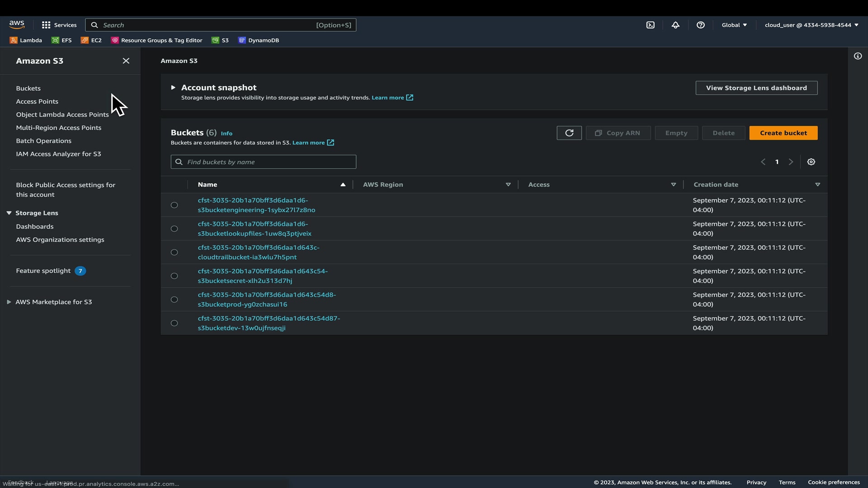Refresh the buckets list
The image size is (868, 488).
pyautogui.click(x=569, y=133)
